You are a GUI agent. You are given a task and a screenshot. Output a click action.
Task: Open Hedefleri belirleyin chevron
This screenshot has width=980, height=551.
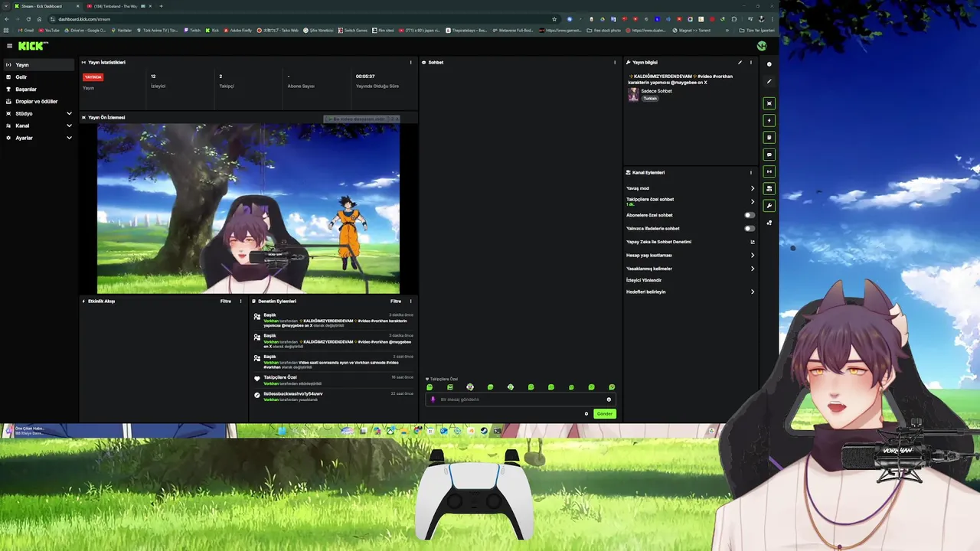(753, 292)
